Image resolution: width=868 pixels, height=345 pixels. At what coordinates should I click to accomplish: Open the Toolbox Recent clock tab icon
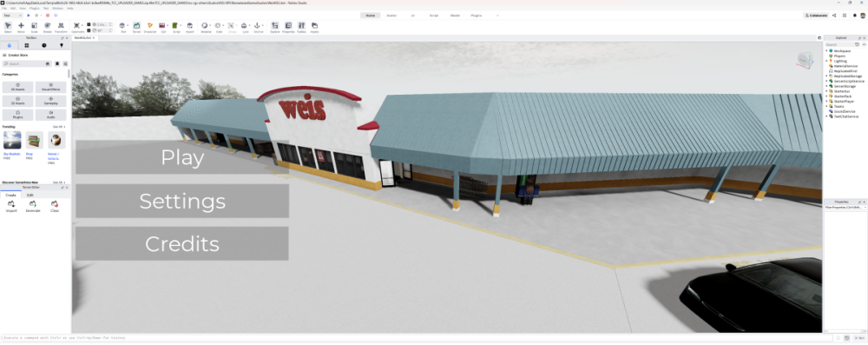pyautogui.click(x=44, y=45)
